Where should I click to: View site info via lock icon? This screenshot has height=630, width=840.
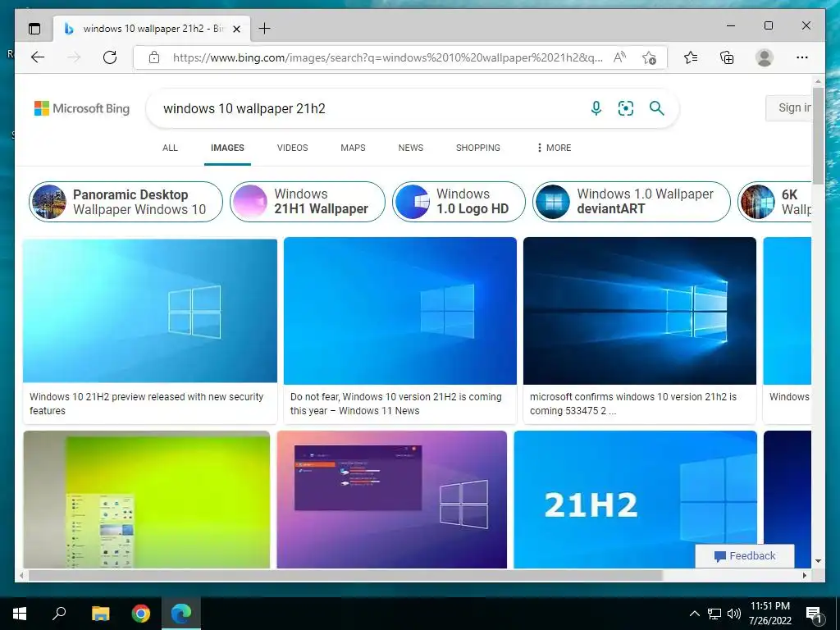click(153, 57)
